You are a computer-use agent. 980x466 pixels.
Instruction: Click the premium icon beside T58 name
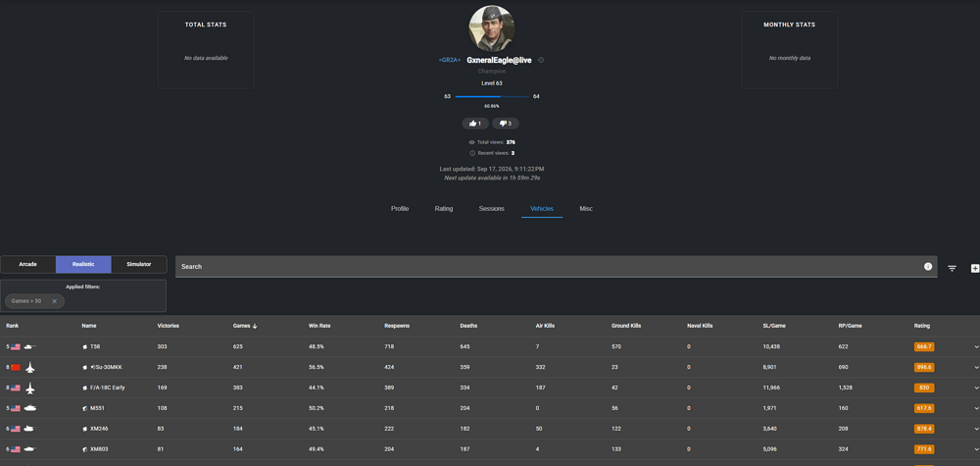[85, 346]
